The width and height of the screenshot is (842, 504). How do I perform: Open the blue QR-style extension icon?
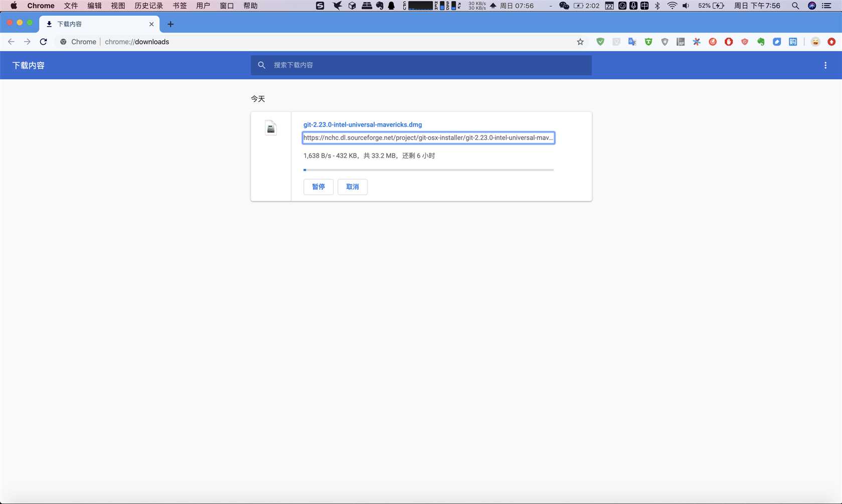tap(793, 42)
